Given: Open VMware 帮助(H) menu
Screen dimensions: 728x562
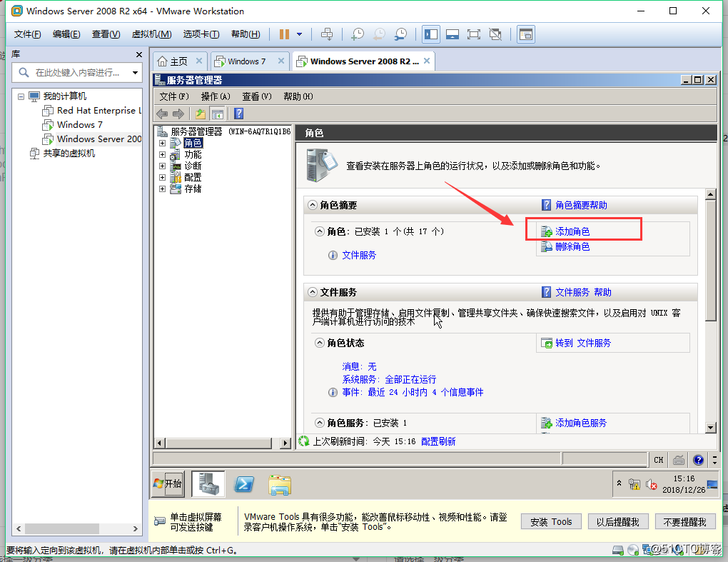Looking at the screenshot, I should 246,34.
